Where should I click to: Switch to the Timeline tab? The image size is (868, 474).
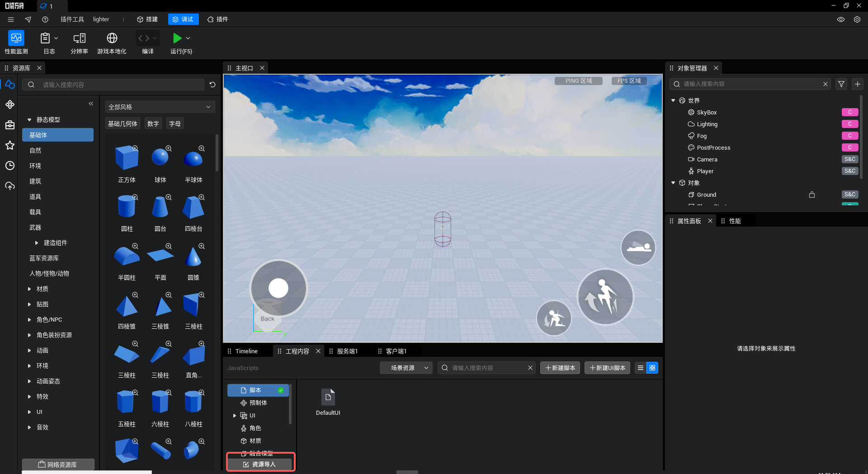(x=246, y=351)
